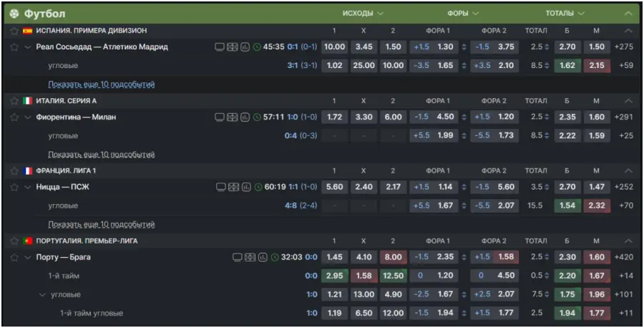The image size is (644, 328).
Task: Open the Исходы dropdown in header
Action: [363, 14]
